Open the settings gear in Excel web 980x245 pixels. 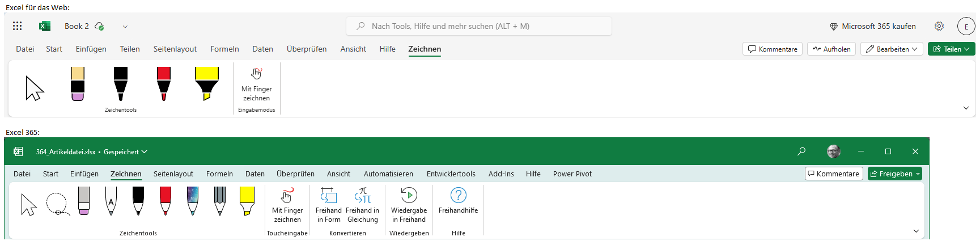click(939, 26)
